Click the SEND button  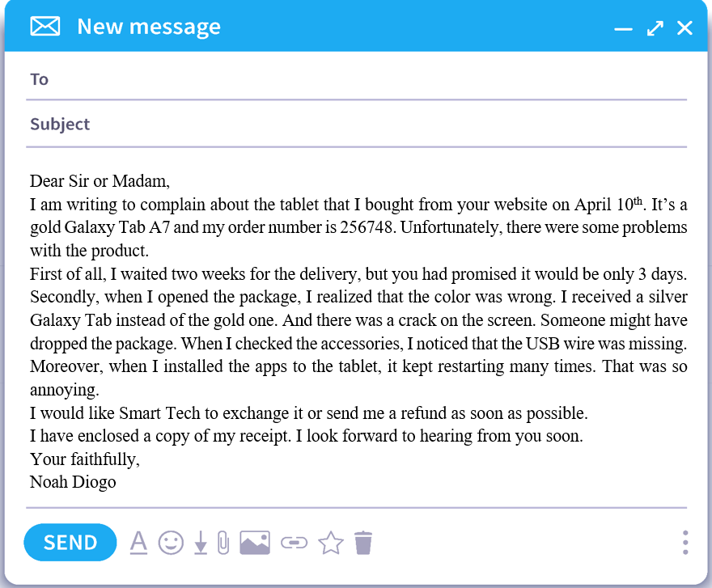(70, 542)
